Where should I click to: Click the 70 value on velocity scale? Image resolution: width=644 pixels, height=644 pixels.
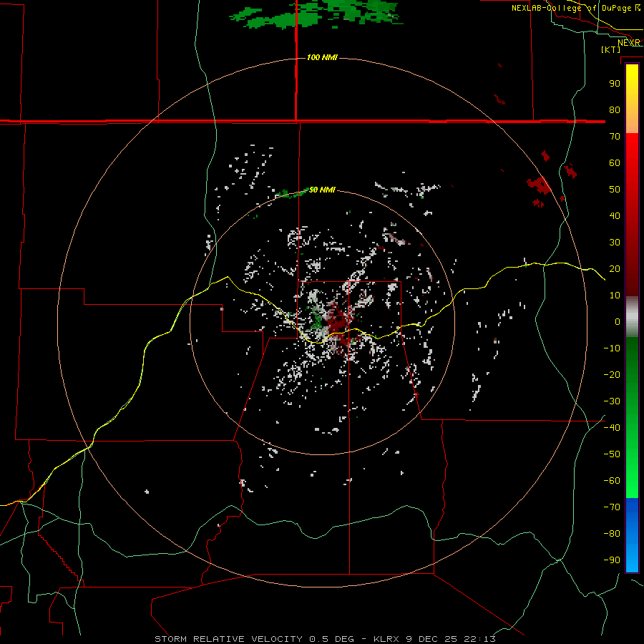[615, 137]
